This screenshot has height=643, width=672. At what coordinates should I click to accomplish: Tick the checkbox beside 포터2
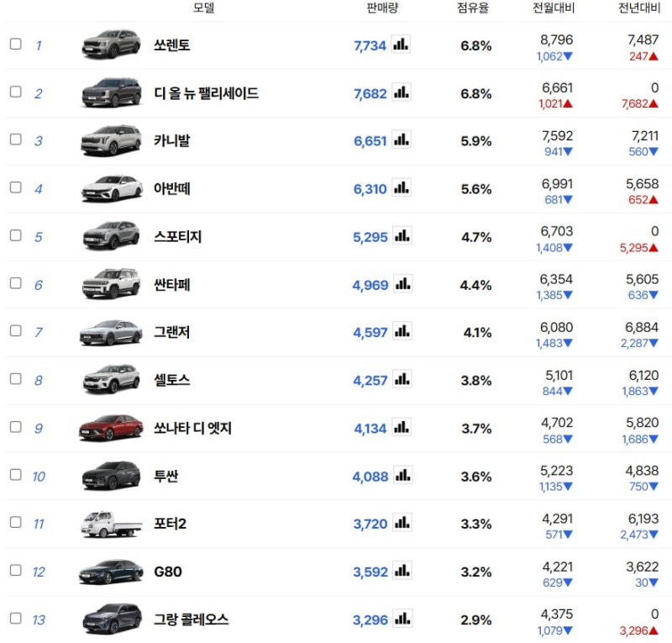(15, 523)
